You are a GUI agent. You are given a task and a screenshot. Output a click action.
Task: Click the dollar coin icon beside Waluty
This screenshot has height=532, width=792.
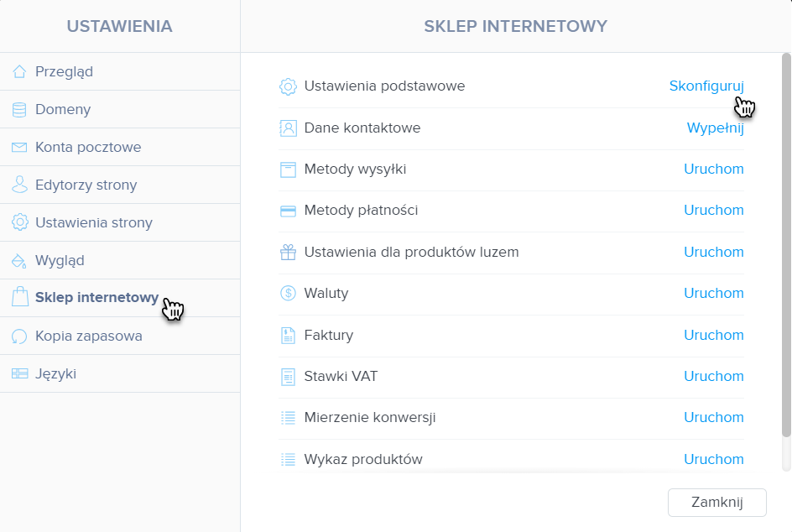[288, 293]
